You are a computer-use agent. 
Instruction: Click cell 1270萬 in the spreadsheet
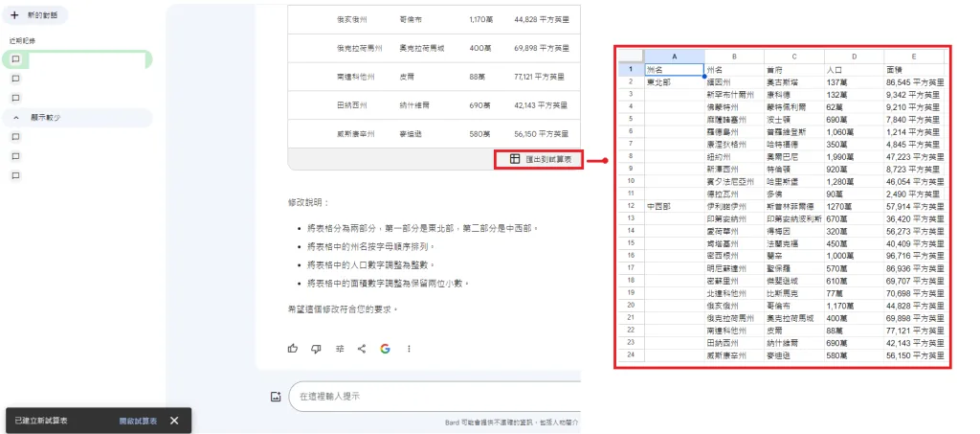[854, 206]
